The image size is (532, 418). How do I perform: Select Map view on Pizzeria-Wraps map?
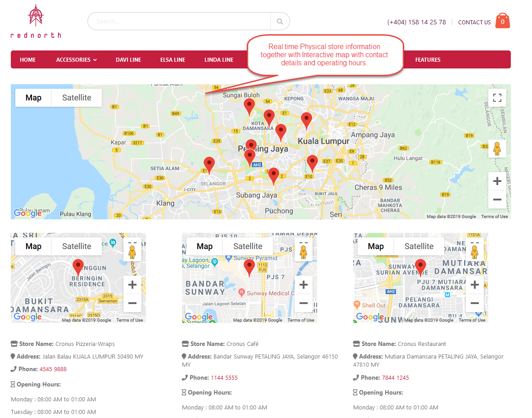coord(33,246)
